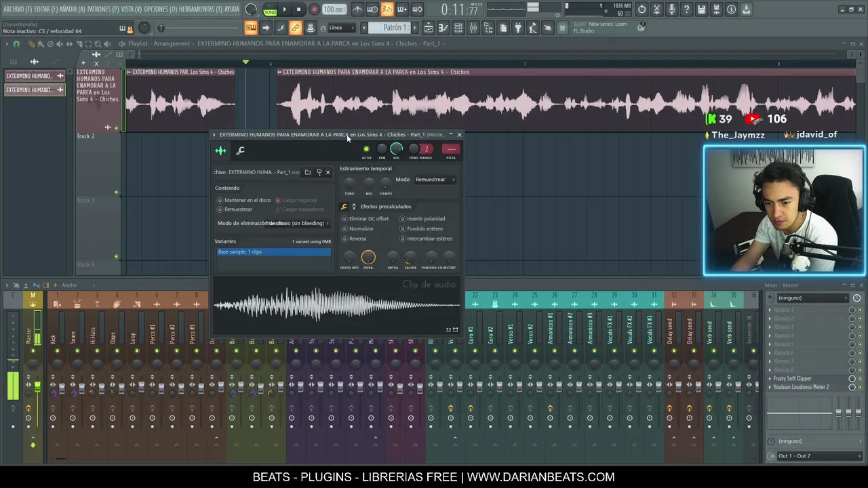Viewport: 868px width, 488px height.
Task: Enable Eliminar DC offset
Action: [x=366, y=219]
